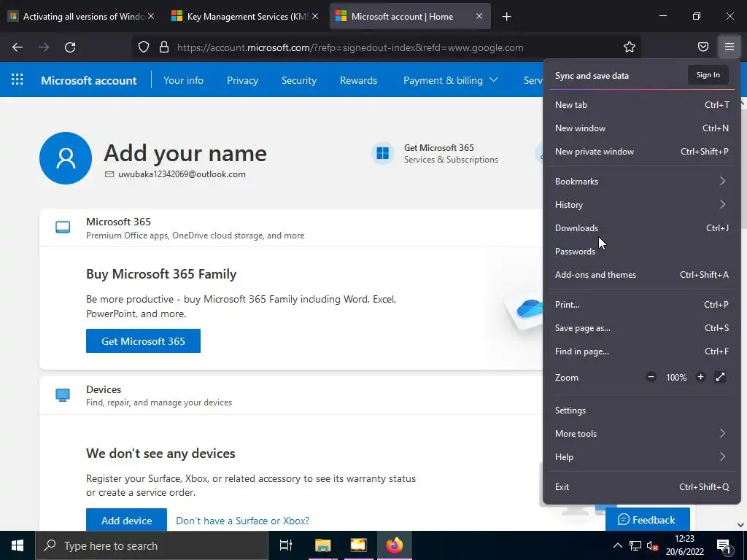Open the Windows Start menu
This screenshot has height=560, width=747.
tap(18, 545)
